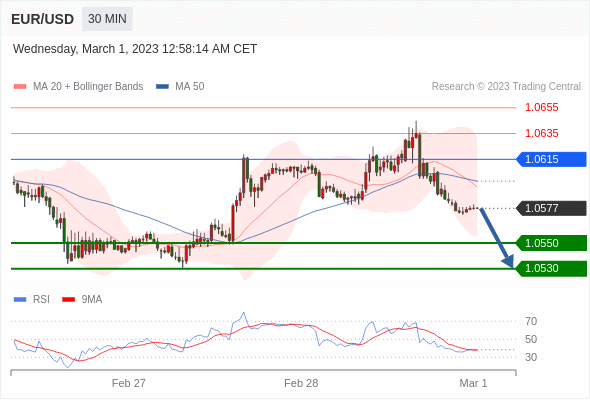Select the black 1.0577 current price tag
The image size is (590, 400).
(551, 208)
